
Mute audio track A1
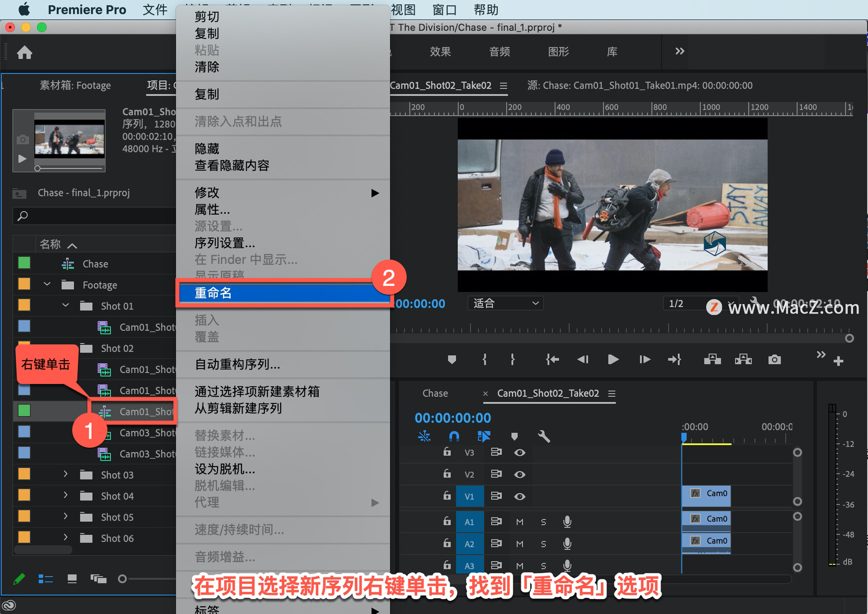[x=519, y=522]
